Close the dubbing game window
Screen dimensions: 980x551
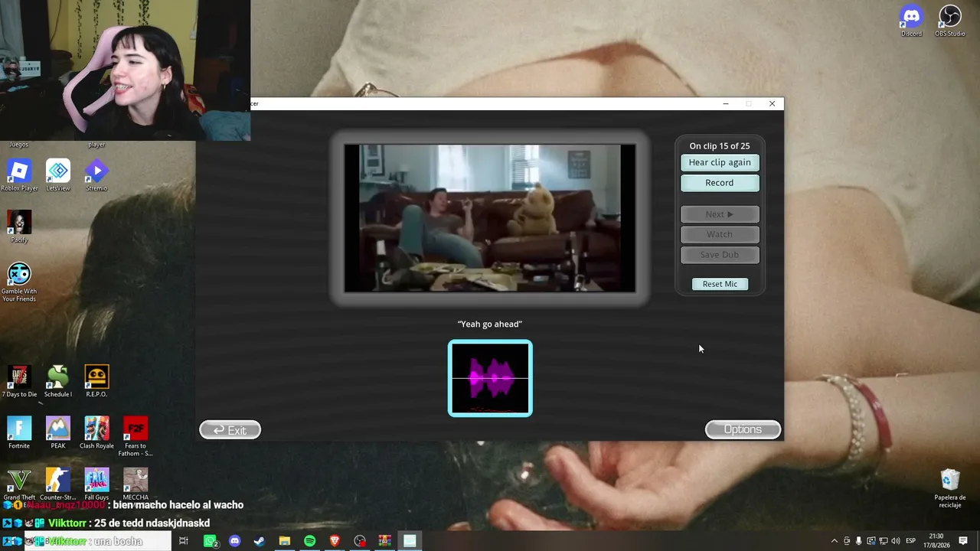[x=772, y=104]
